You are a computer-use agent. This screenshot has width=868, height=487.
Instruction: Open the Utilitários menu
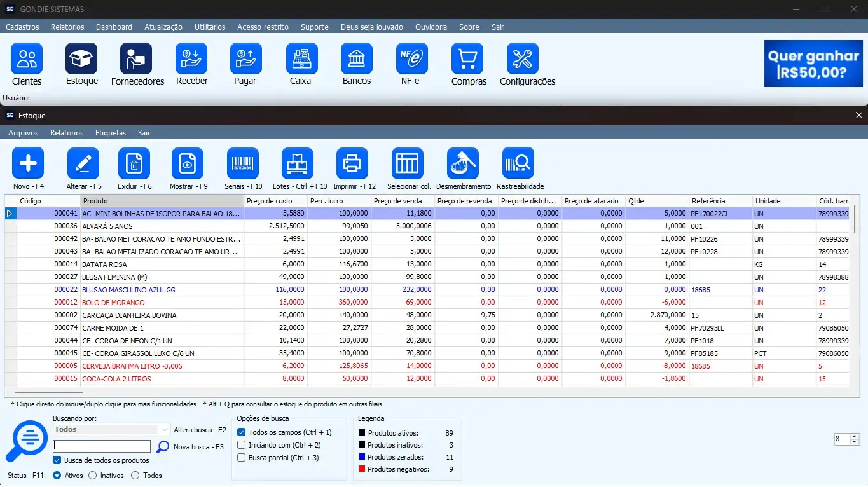(x=209, y=27)
